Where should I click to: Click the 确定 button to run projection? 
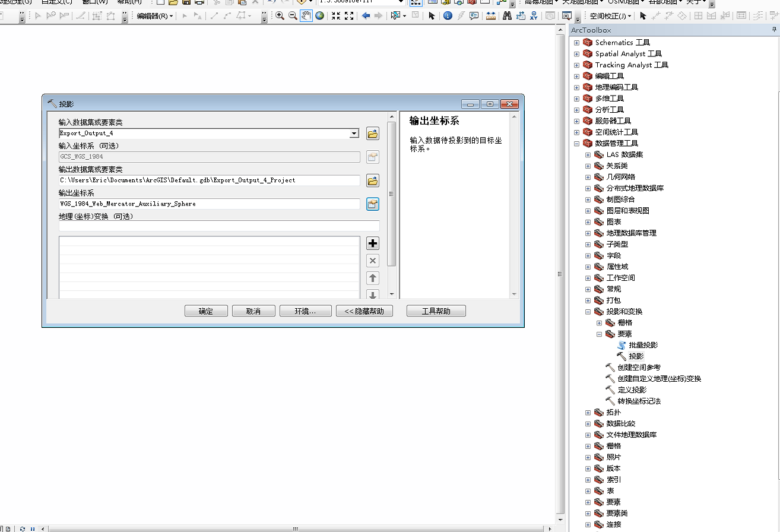[x=206, y=310]
